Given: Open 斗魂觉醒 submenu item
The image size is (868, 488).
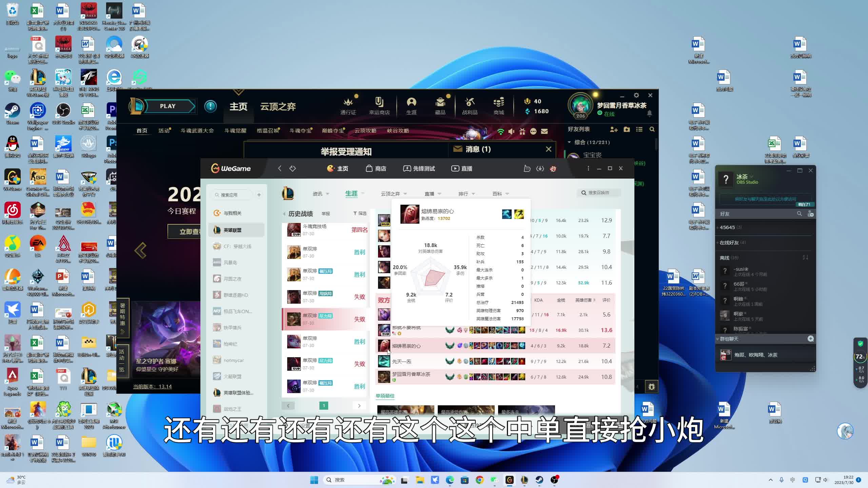Looking at the screenshot, I should [235, 131].
